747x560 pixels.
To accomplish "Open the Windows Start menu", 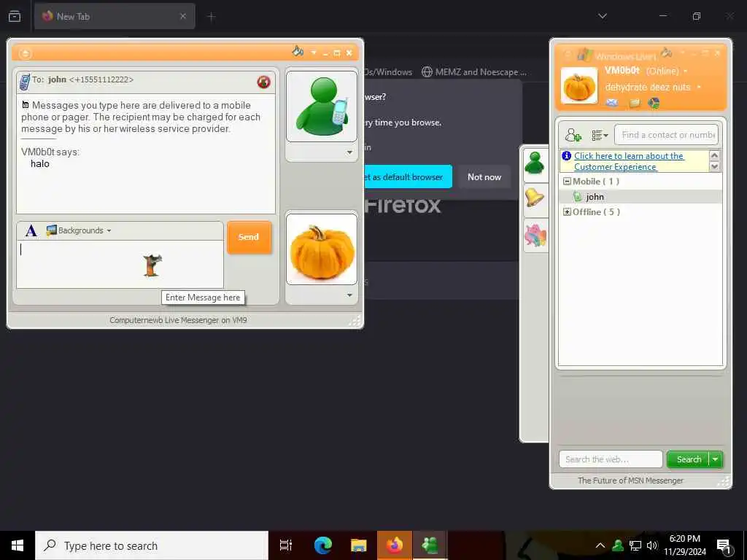I will (18, 545).
